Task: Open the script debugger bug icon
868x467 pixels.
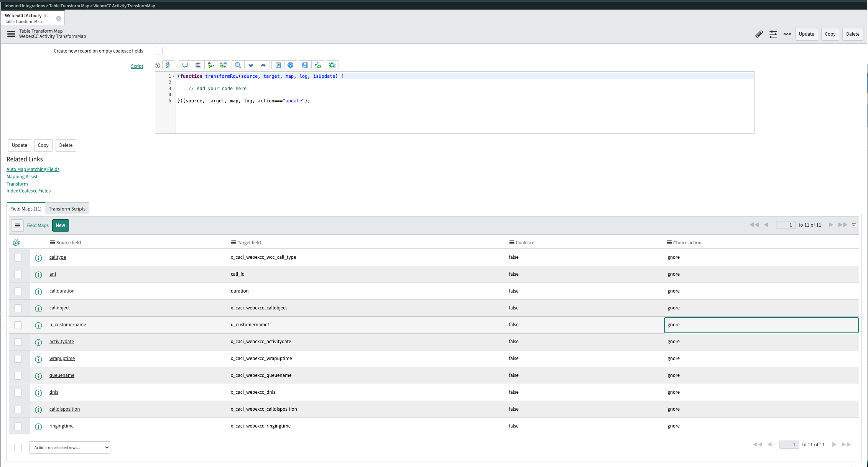Action: [332, 65]
